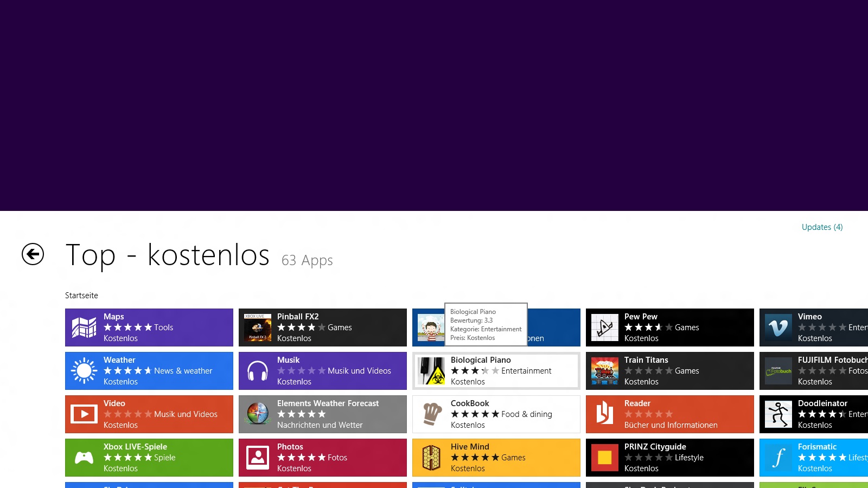Select the Xbox LIVE-Spiele title
Image resolution: width=868 pixels, height=488 pixels.
[x=135, y=447]
